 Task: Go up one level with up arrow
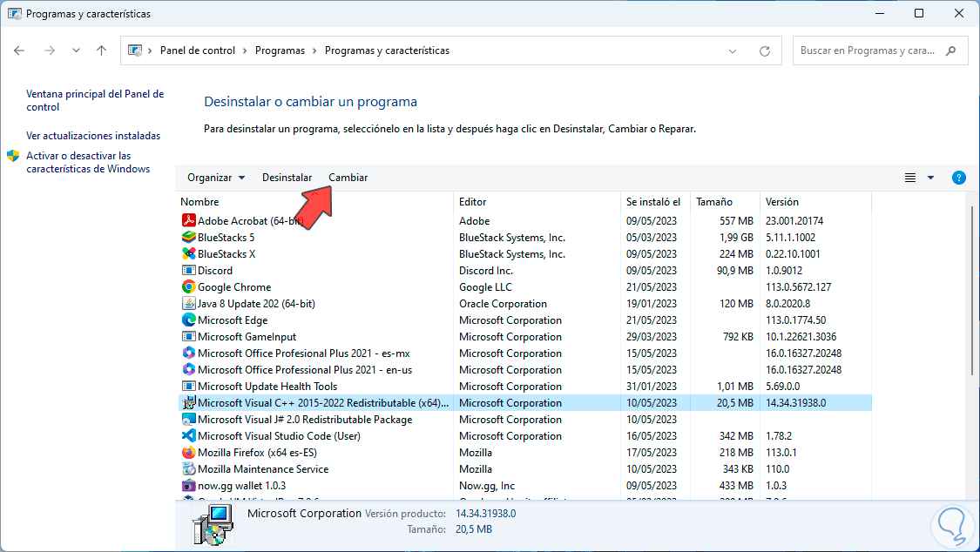click(101, 50)
